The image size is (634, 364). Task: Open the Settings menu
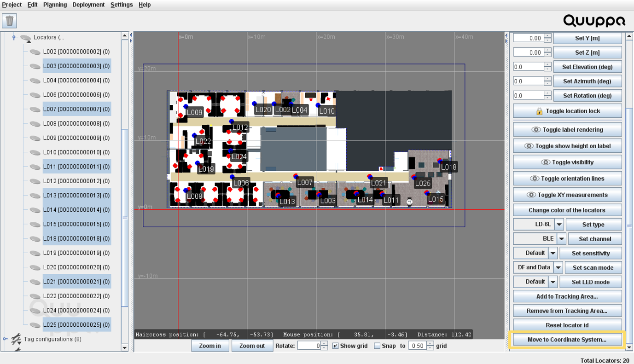tap(122, 5)
